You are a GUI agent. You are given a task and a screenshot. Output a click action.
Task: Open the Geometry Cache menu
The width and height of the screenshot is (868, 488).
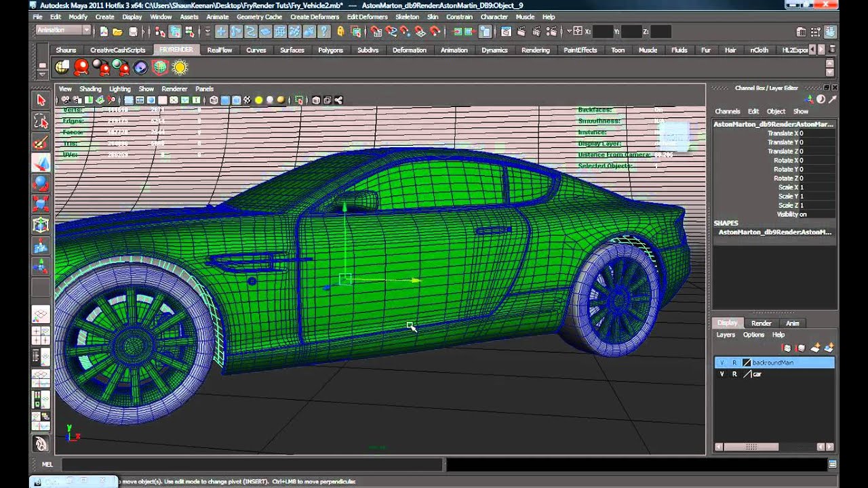259,17
